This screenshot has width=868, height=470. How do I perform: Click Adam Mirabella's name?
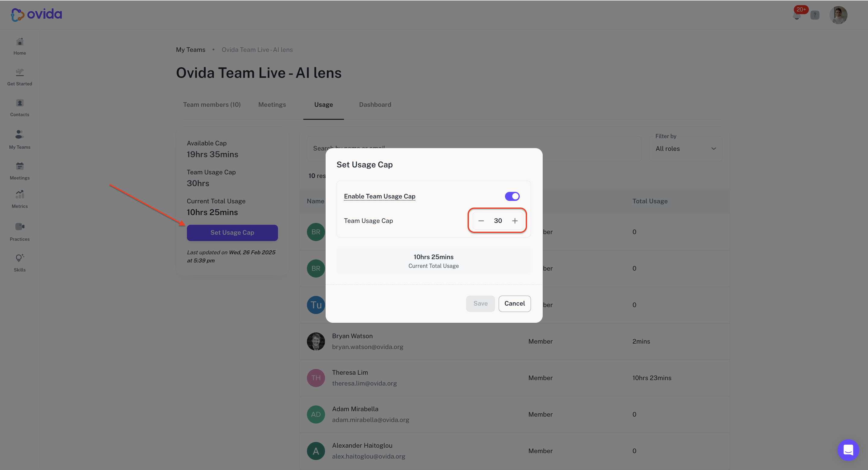click(x=355, y=409)
